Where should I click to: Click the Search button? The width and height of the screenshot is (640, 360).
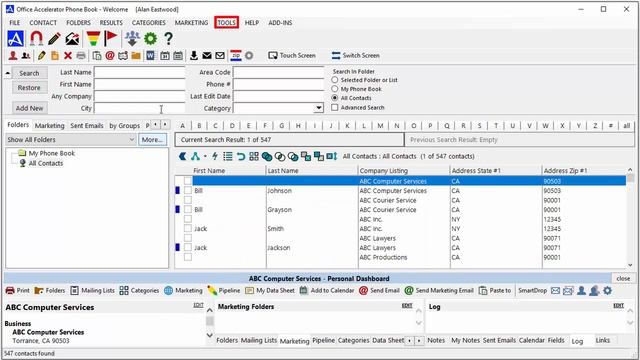[x=29, y=73]
